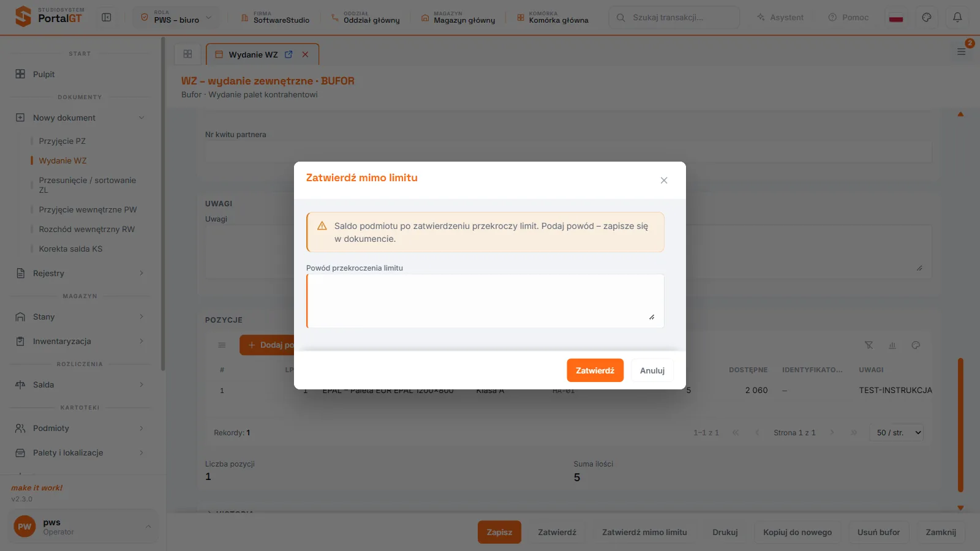Viewport: 980px width, 551px height.
Task: Select Przyjęcie wewnętrzne PW document
Action: pyautogui.click(x=88, y=209)
